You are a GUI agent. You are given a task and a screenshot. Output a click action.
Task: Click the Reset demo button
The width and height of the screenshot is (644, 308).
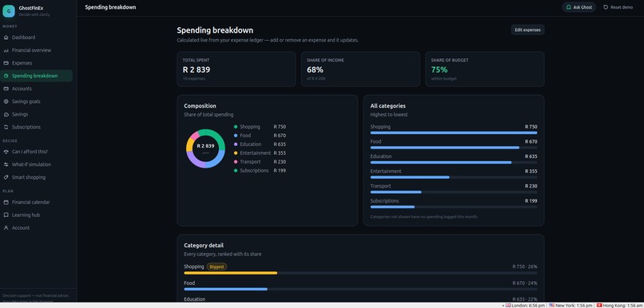pyautogui.click(x=618, y=7)
